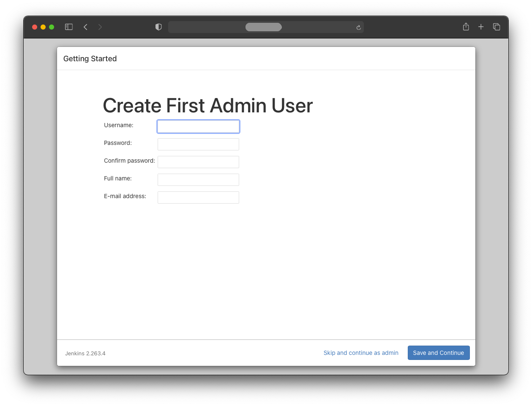Enter full screen with green button

[x=52, y=27]
